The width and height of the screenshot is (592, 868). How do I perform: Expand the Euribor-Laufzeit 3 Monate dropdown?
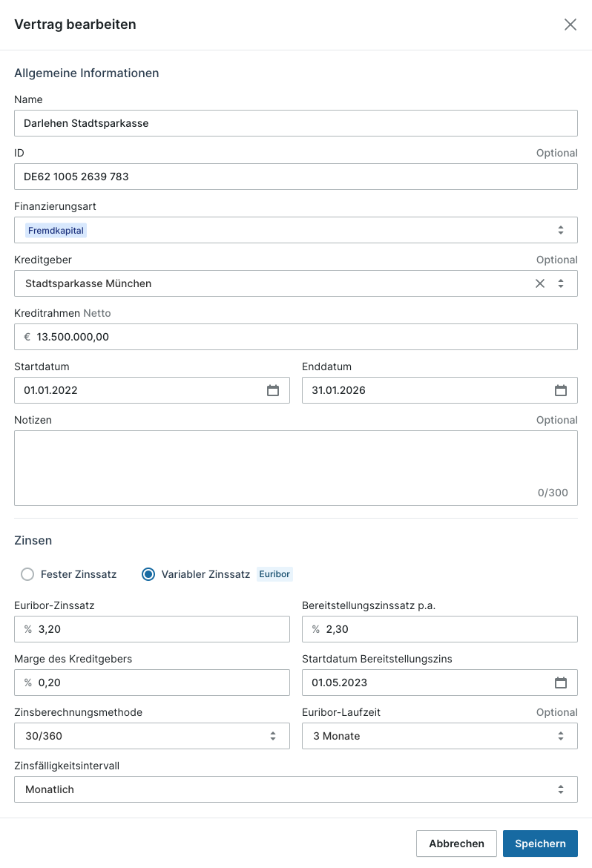tap(440, 736)
